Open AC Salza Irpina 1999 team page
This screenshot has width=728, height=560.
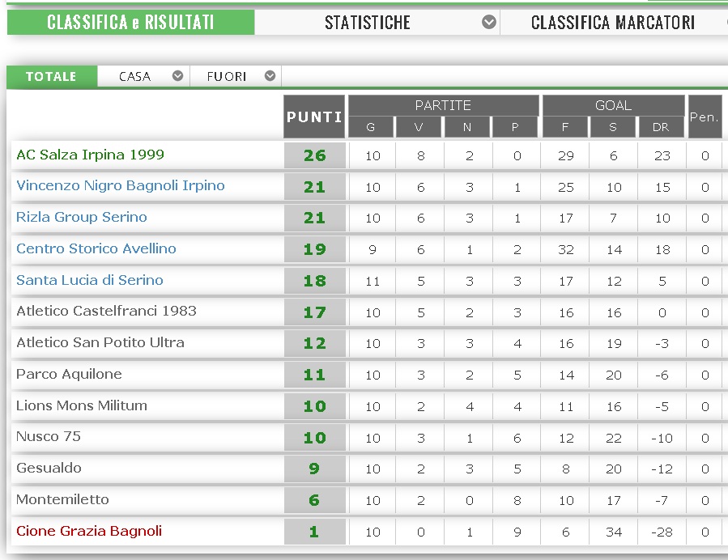[x=90, y=155]
